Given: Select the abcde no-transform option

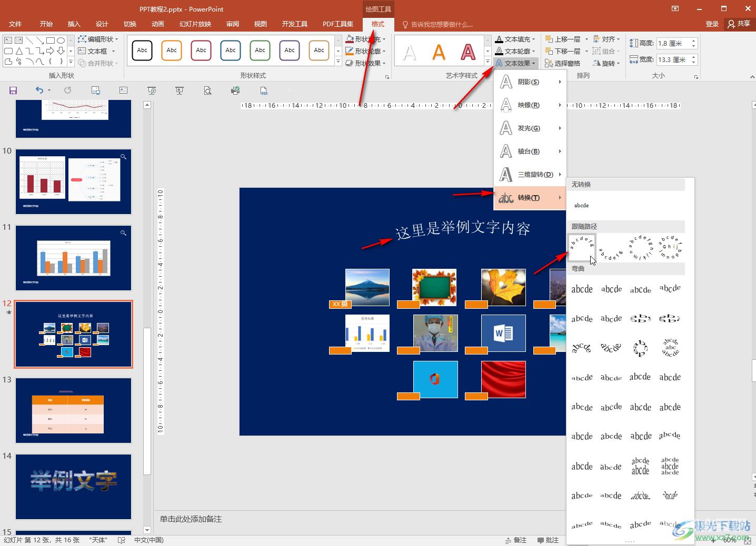Looking at the screenshot, I should [x=582, y=206].
